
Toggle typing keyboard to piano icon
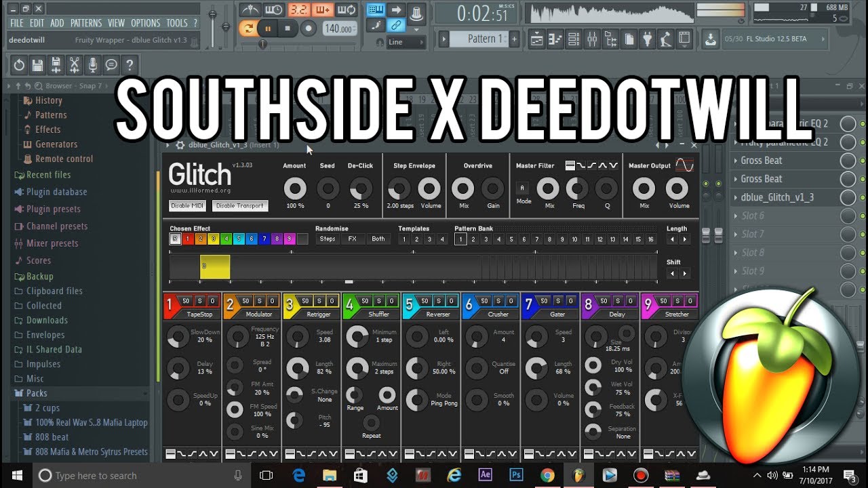point(375,9)
